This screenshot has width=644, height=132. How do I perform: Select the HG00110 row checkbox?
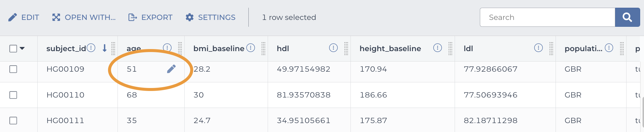(13, 95)
